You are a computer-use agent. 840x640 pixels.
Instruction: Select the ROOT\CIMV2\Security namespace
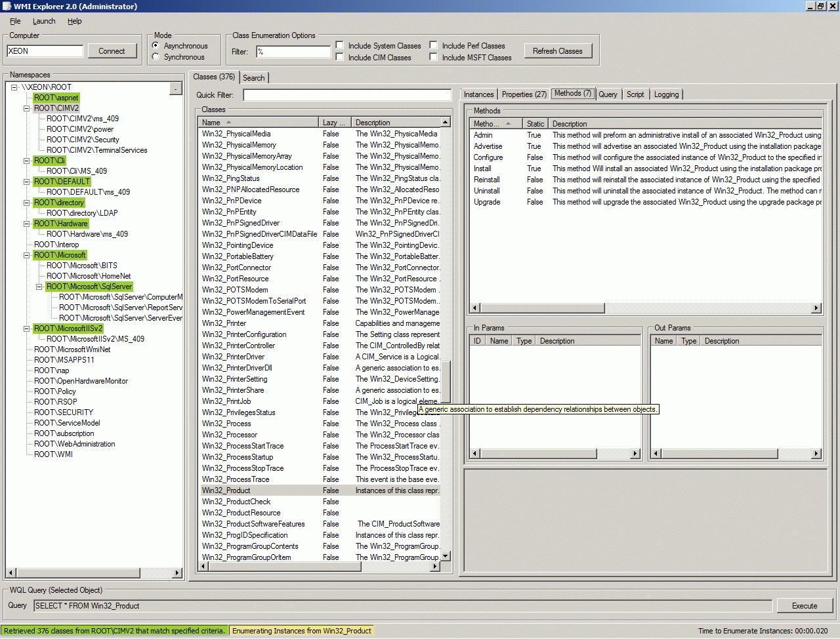pos(83,140)
